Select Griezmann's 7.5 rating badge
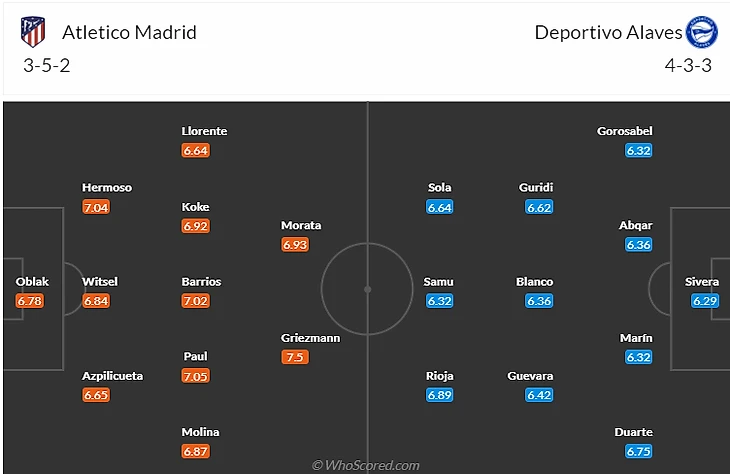The height and width of the screenshot is (474, 730). 295,357
